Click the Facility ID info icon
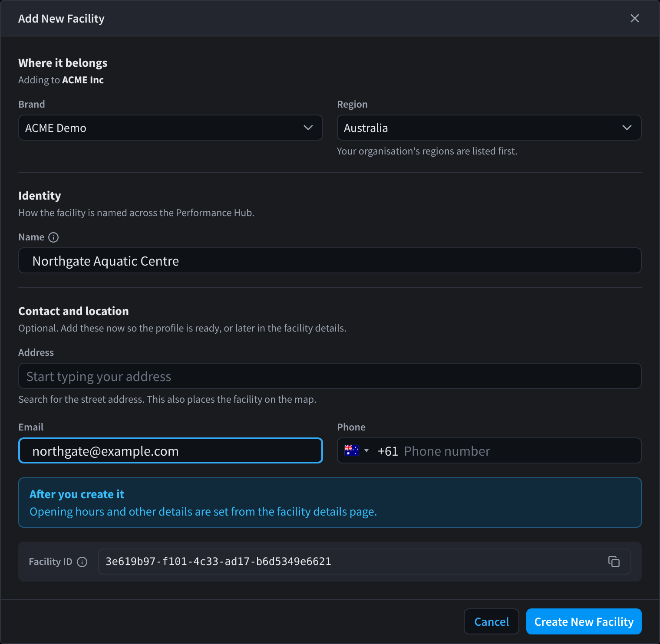Image resolution: width=660 pixels, height=644 pixels. [x=82, y=562]
